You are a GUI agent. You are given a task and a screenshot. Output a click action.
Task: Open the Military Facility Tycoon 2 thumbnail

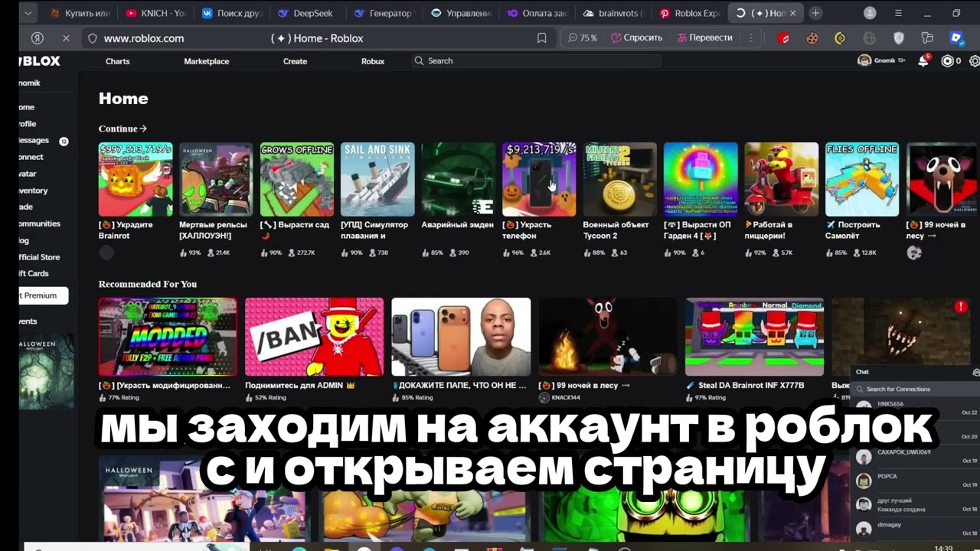[620, 179]
